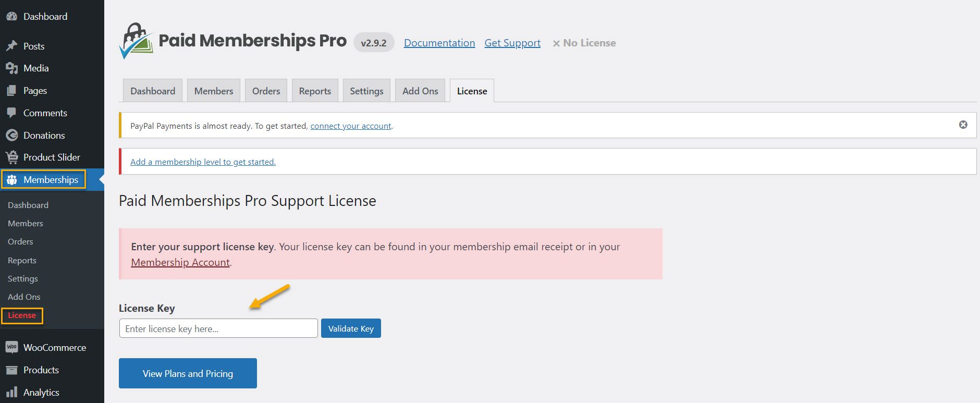Click the Product Slider cart icon
This screenshot has height=403, width=980.
click(x=11, y=157)
